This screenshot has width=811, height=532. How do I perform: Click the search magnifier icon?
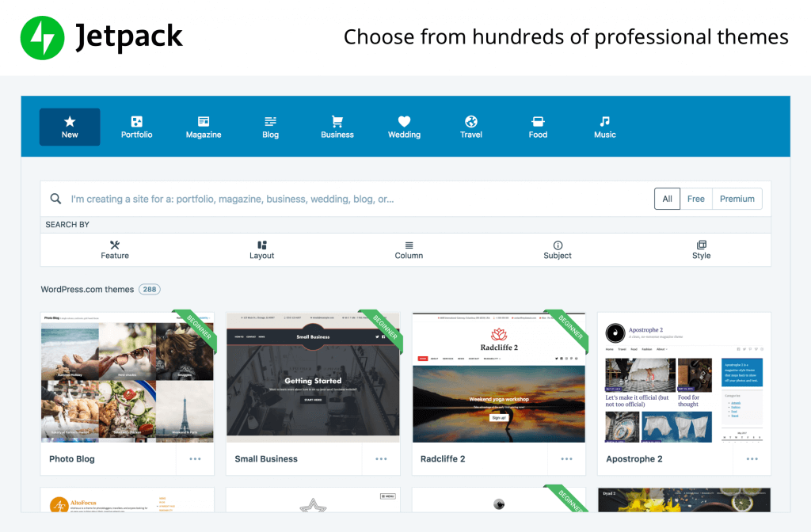point(56,199)
